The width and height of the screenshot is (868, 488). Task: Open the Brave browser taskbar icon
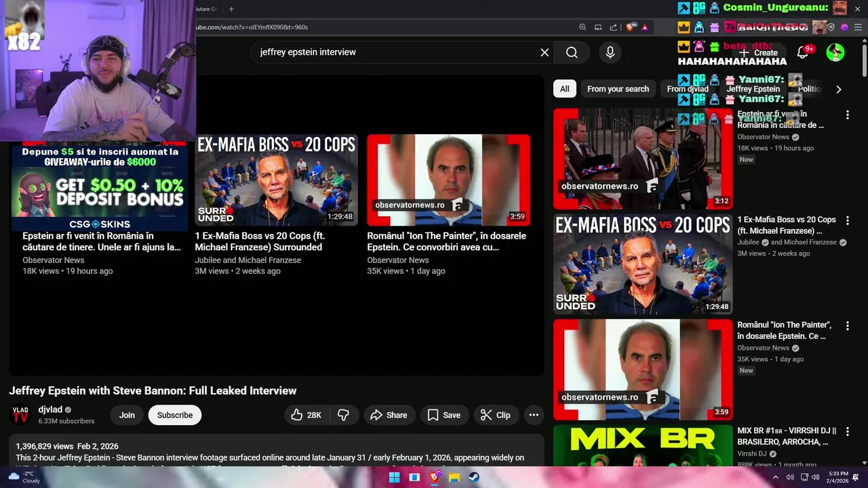[x=435, y=477]
